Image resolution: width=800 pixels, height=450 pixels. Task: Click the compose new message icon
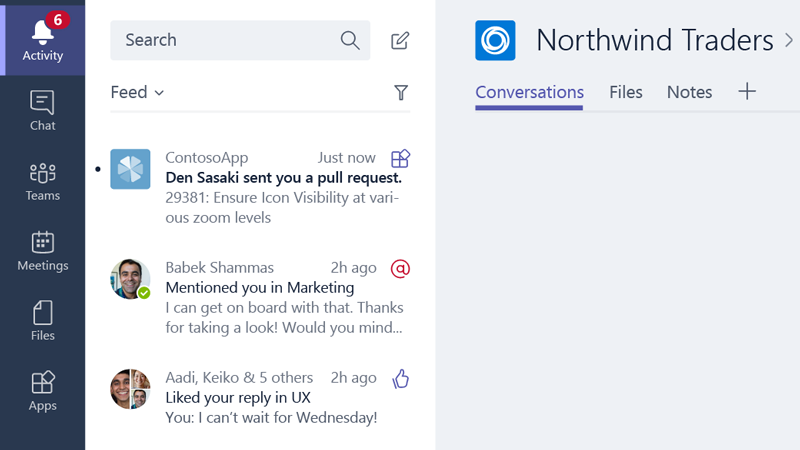[400, 40]
